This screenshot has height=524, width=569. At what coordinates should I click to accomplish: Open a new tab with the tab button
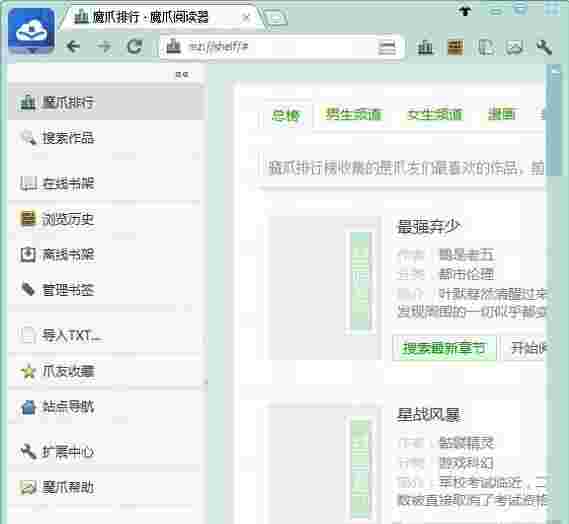tap(275, 18)
